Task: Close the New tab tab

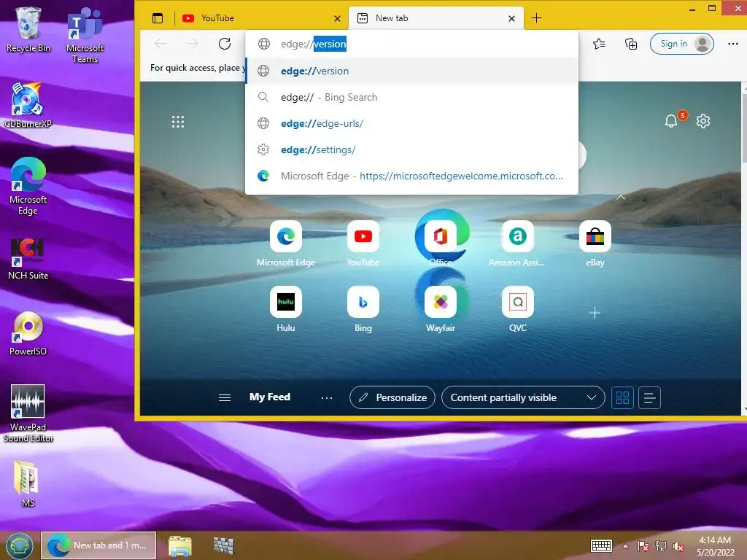Action: [x=511, y=18]
